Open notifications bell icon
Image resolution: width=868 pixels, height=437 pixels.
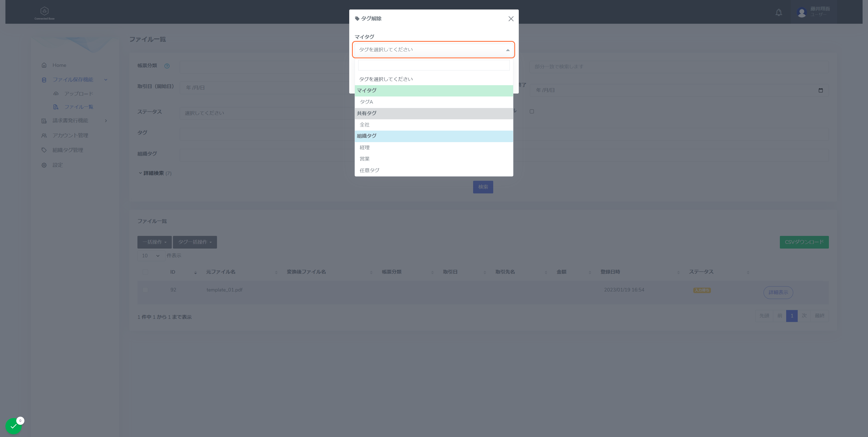tap(778, 12)
